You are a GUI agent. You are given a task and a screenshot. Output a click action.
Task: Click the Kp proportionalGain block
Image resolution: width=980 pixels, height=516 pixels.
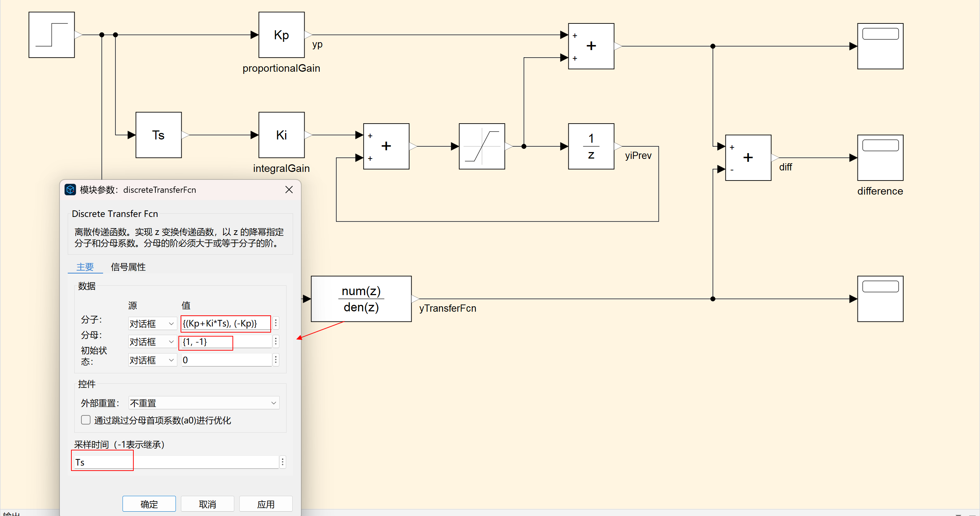[281, 35]
